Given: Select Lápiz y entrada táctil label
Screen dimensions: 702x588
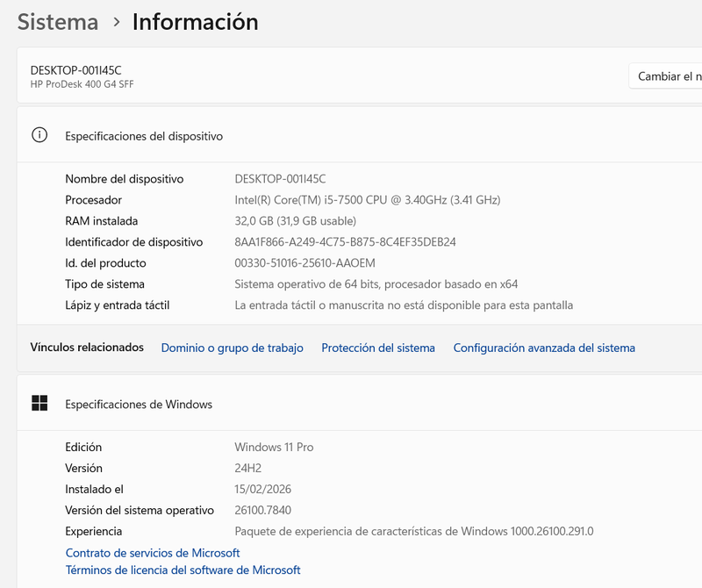Looking at the screenshot, I should point(118,305).
